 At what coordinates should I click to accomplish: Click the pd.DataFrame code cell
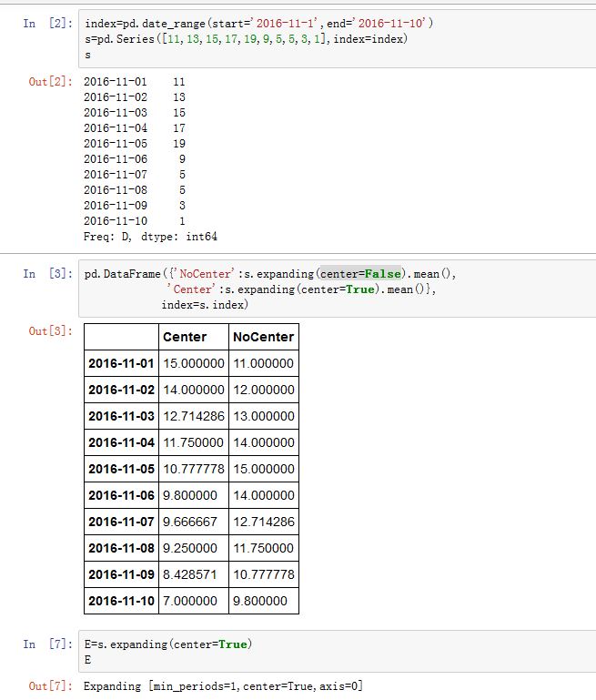(x=337, y=289)
